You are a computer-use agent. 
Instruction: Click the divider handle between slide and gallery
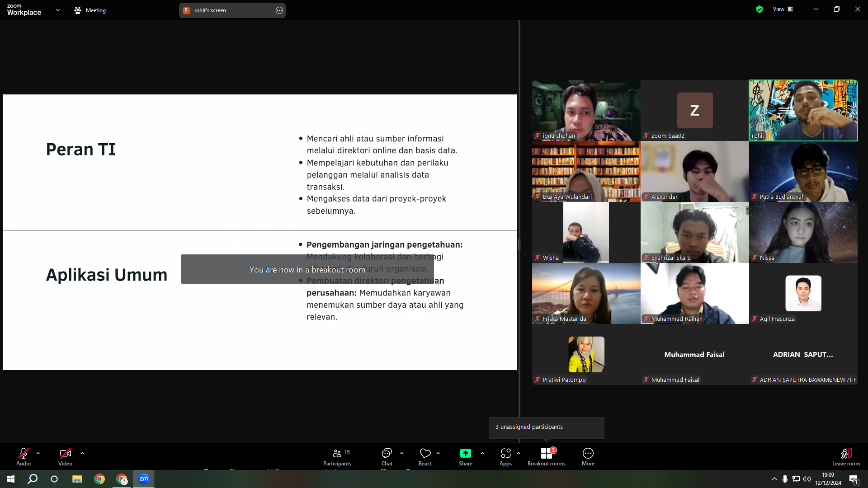[x=519, y=244]
